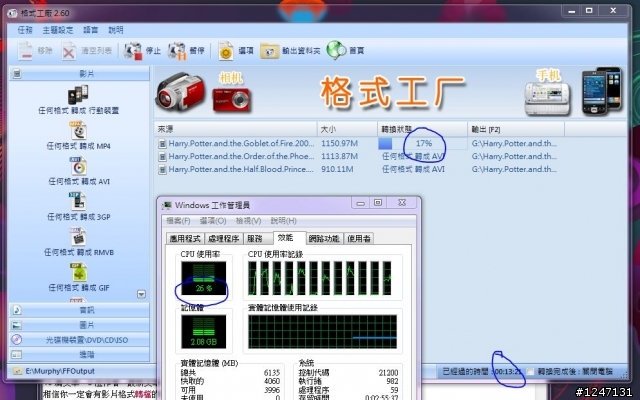Screen dimensions: 640x400
Task: Click the CPU 使用率記錄 graph
Action: click(x=322, y=278)
